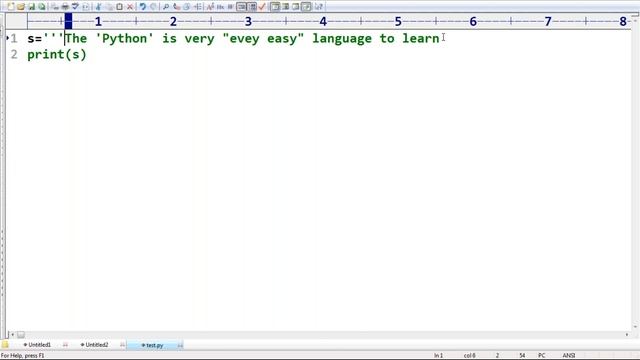
Task: Click the New document toolbar icon
Action: tap(11, 7)
